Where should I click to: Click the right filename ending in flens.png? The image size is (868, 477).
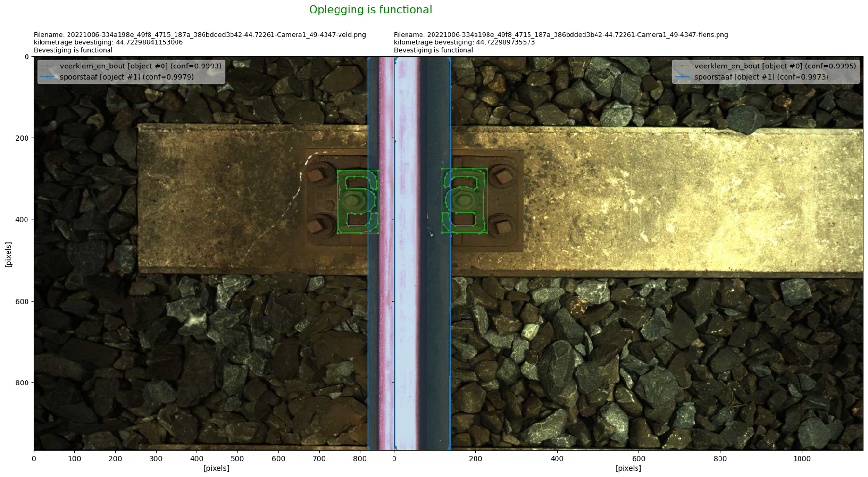(561, 35)
